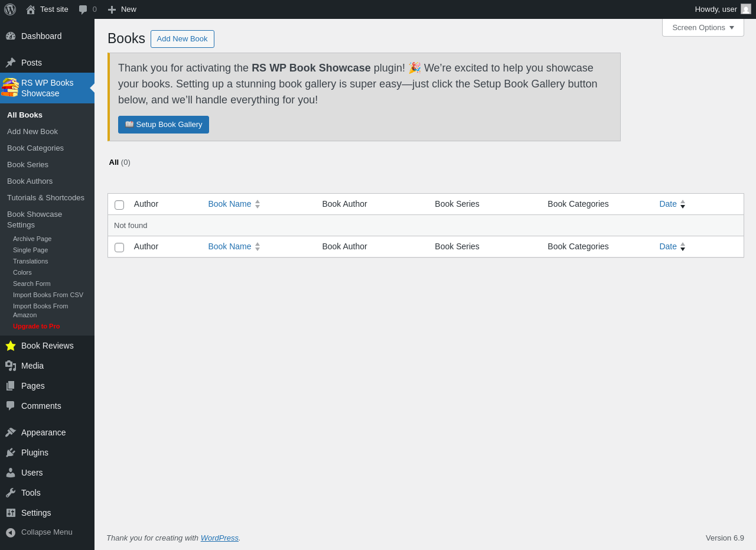
Task: Click the Posts pushpin icon
Action: click(11, 63)
